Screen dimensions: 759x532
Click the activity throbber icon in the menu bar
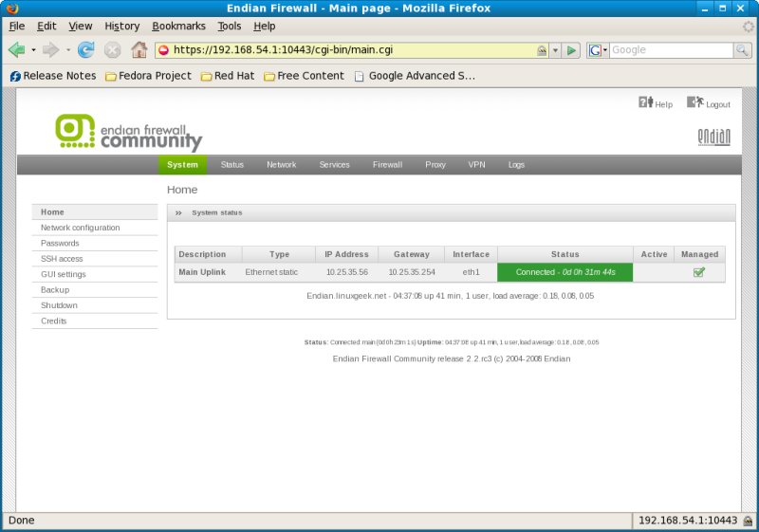pyautogui.click(x=749, y=27)
